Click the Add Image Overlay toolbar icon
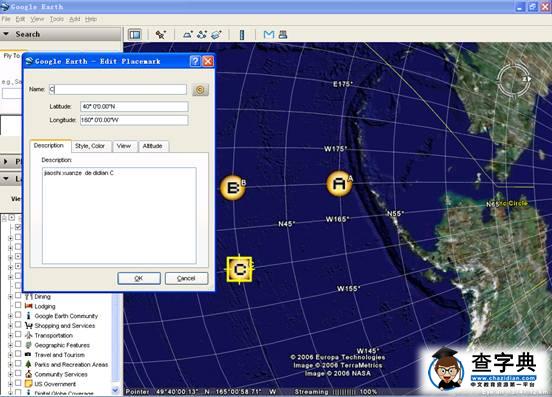Viewport: 552px width, 397px height. click(x=216, y=34)
